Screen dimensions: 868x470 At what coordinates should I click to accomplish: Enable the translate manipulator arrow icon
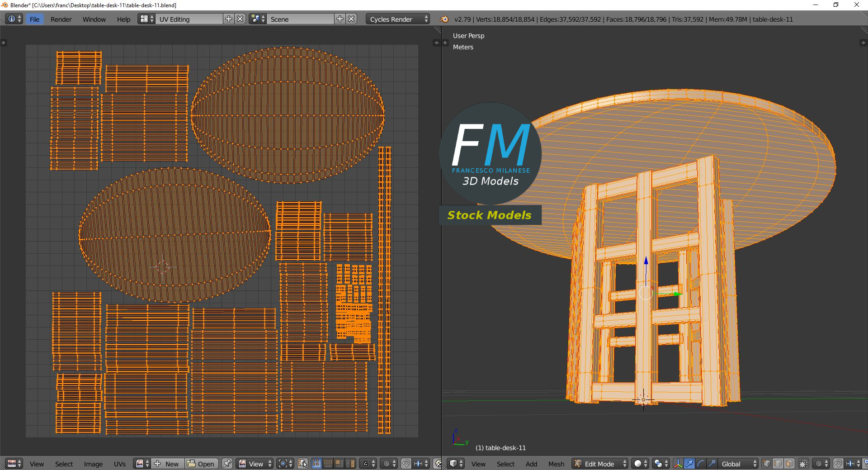pyautogui.click(x=689, y=464)
